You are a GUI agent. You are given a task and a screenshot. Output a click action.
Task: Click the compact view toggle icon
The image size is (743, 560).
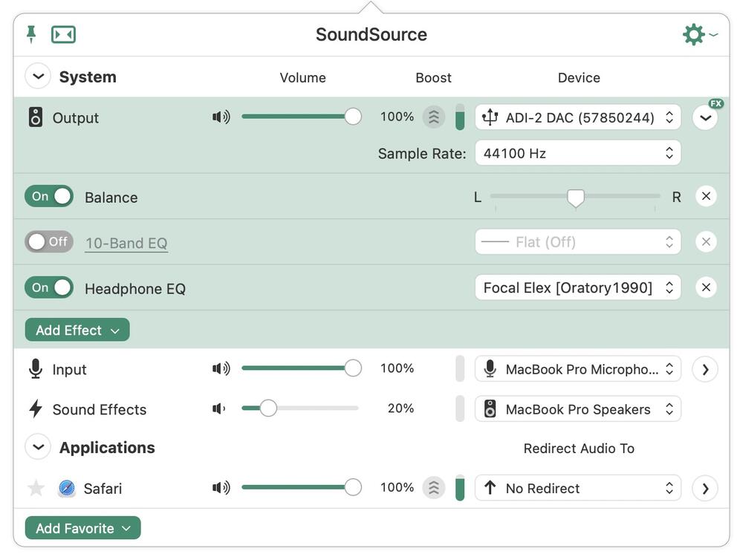click(x=63, y=34)
